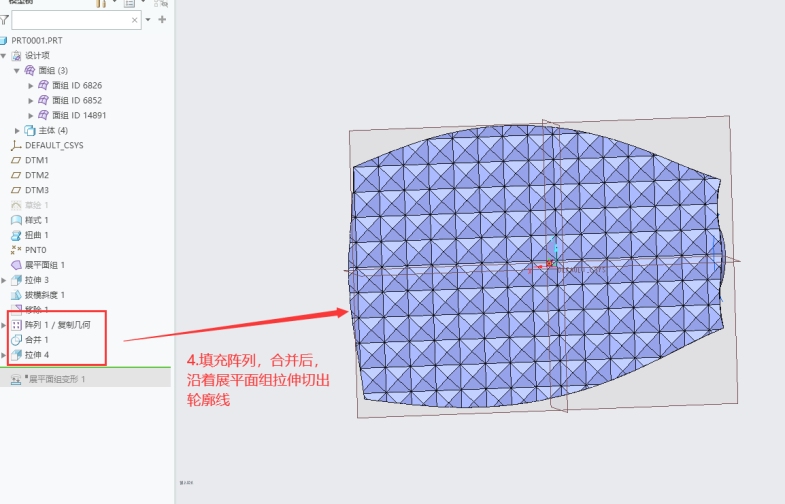Expand 阵列 1 / 复制几何 pattern
The height and width of the screenshot is (504, 785).
coord(4,325)
